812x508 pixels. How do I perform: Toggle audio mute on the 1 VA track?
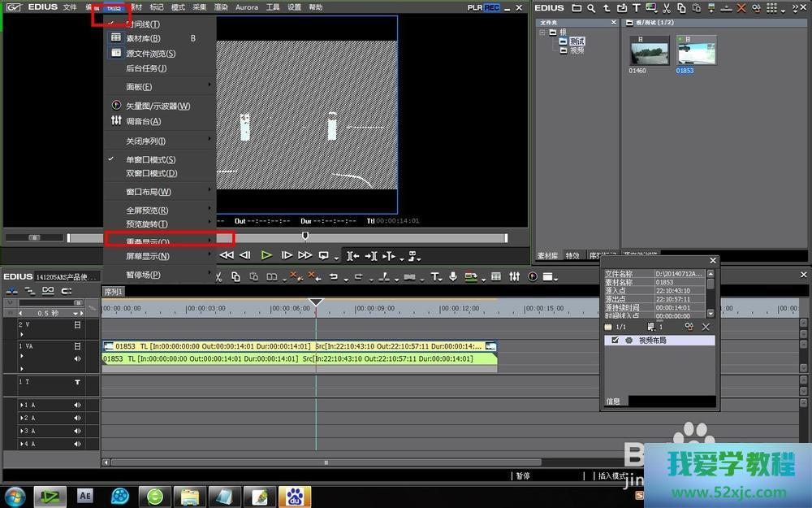(78, 358)
